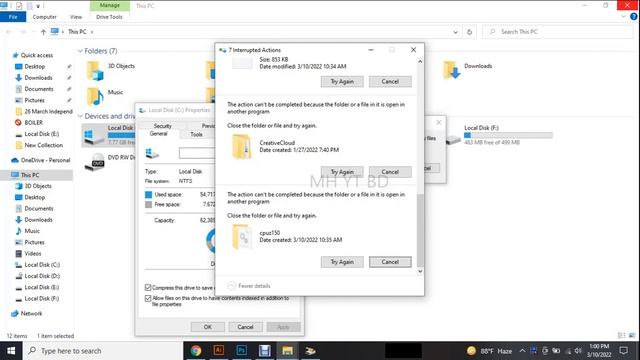Open Photoshop from the taskbar
This screenshot has width=640, height=360.
[242, 351]
